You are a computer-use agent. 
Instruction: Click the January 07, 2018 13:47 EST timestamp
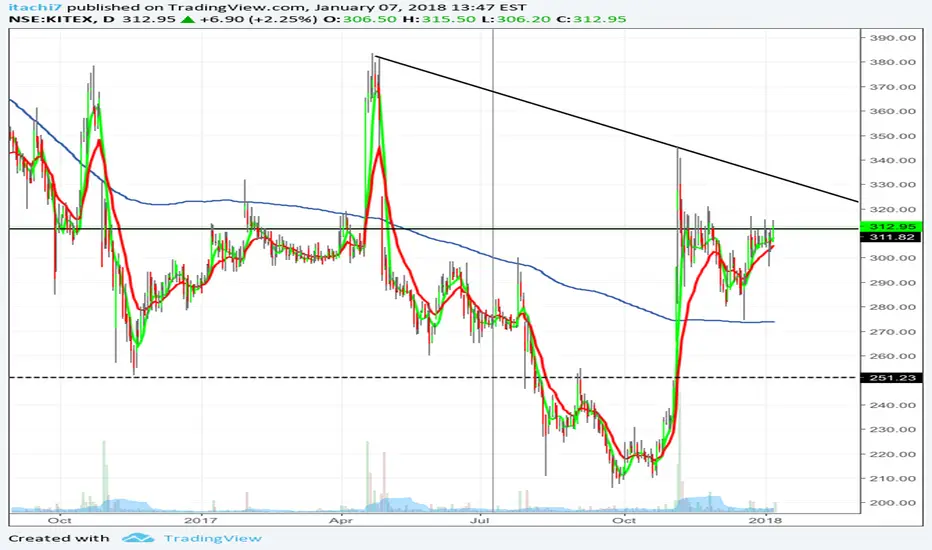pyautogui.click(x=420, y=7)
